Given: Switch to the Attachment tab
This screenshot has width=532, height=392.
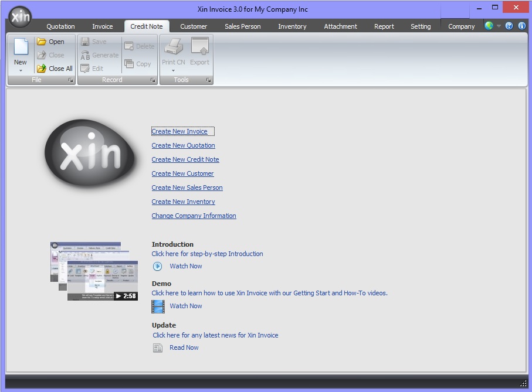Looking at the screenshot, I should pyautogui.click(x=340, y=26).
